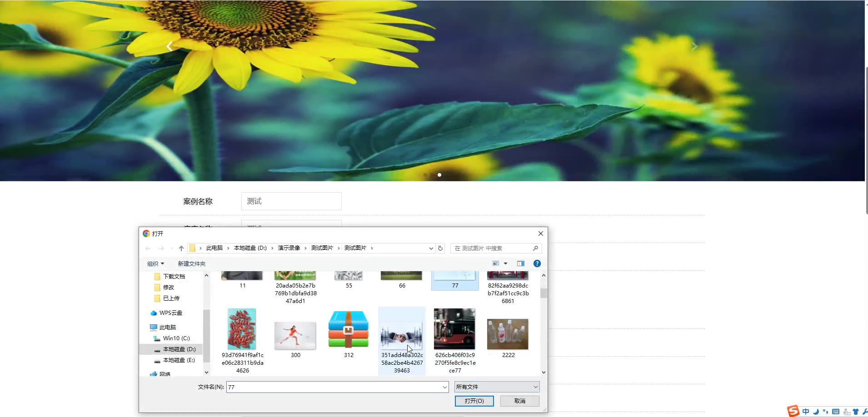Select the file 20ada05b2e7b769b1dbfa9d38
The height and width of the screenshot is (417, 868).
[x=295, y=288]
